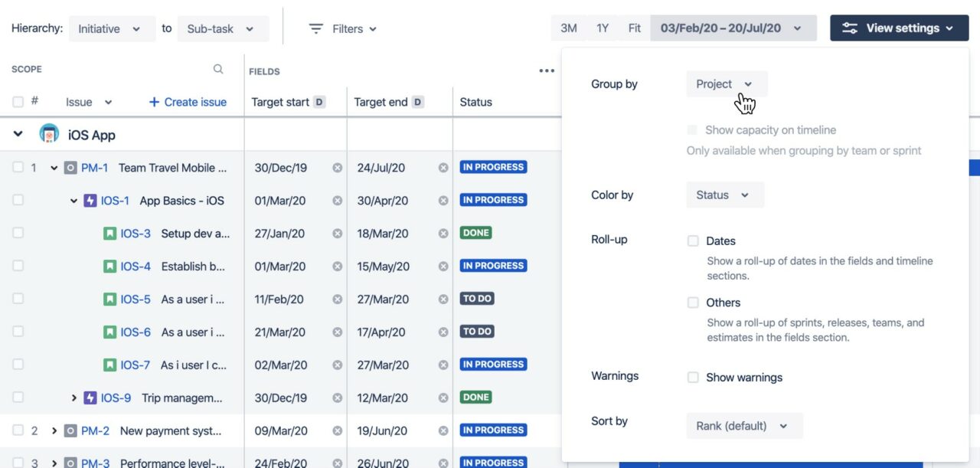This screenshot has width=980, height=468.
Task: Expand the IOS-9 Trip management issue
Action: point(73,398)
